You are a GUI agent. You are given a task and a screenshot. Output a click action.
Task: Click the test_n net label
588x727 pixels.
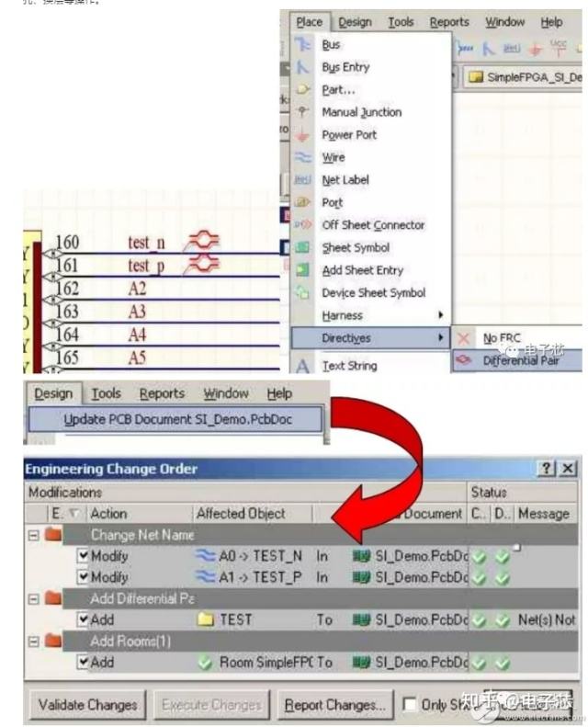[x=146, y=243]
